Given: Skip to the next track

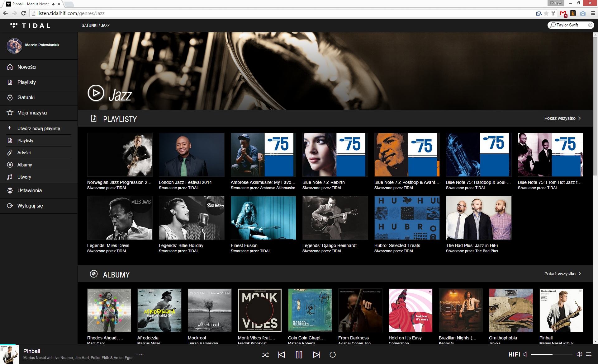Looking at the screenshot, I should (316, 355).
